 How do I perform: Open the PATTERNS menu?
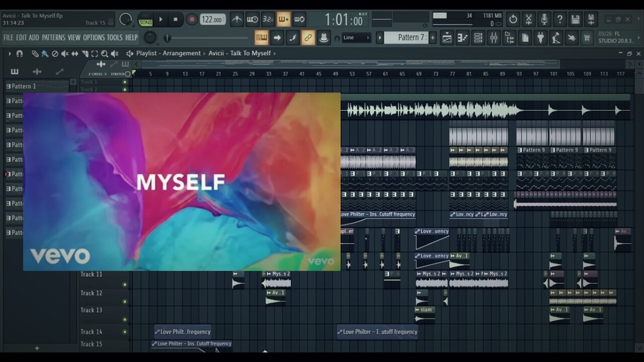pos(53,38)
